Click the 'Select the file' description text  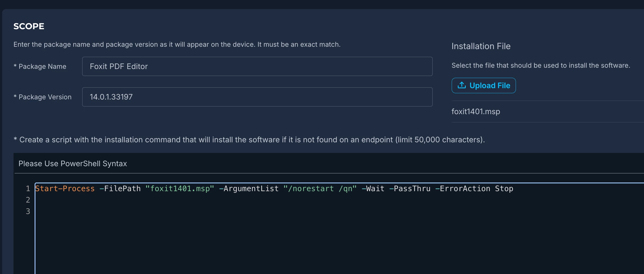tap(541, 65)
